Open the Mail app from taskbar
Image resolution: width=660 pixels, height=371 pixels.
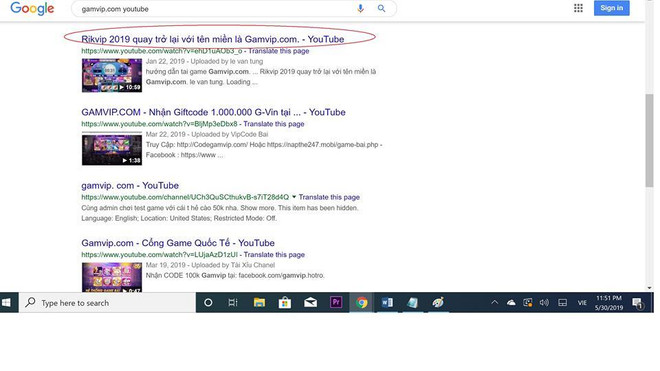click(310, 302)
